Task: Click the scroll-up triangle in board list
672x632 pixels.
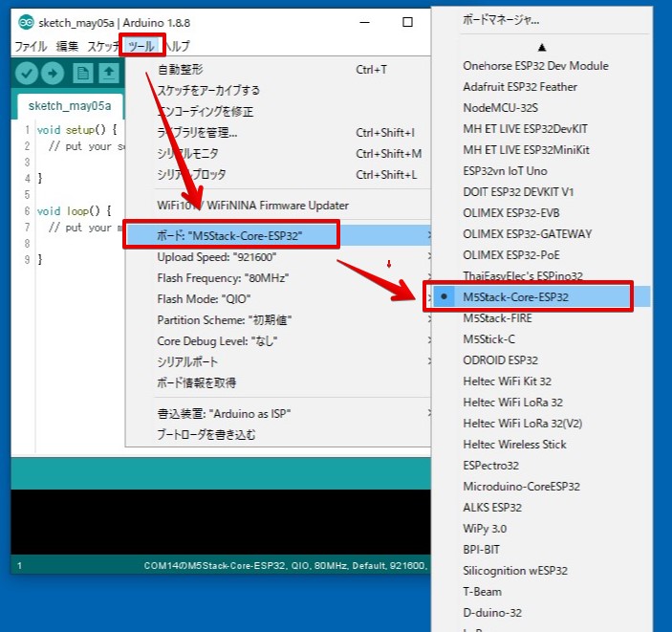Action: [x=542, y=47]
